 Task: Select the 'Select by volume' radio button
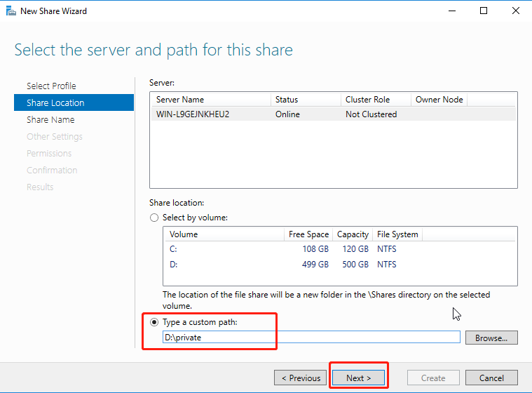[154, 218]
